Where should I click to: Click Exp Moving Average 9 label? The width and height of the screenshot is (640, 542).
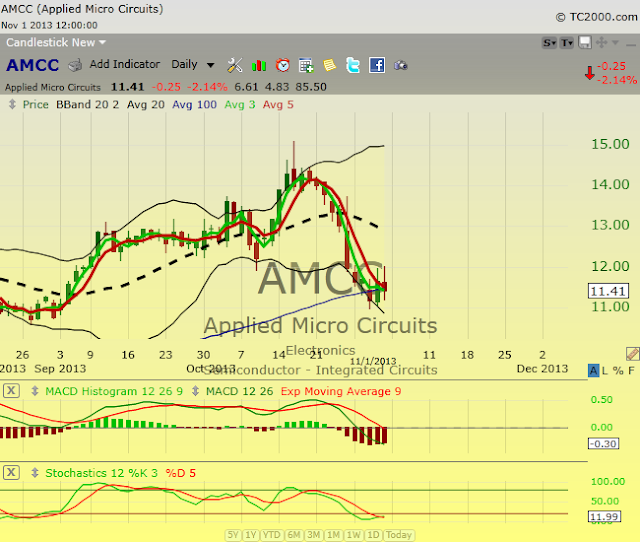[341, 391]
